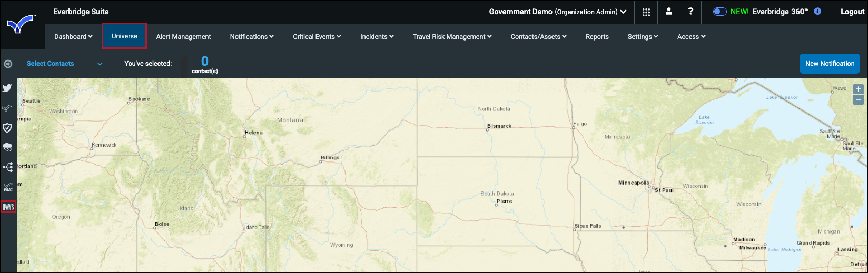Open the IPAWS sidebar icon
868x273 pixels.
coord(8,207)
